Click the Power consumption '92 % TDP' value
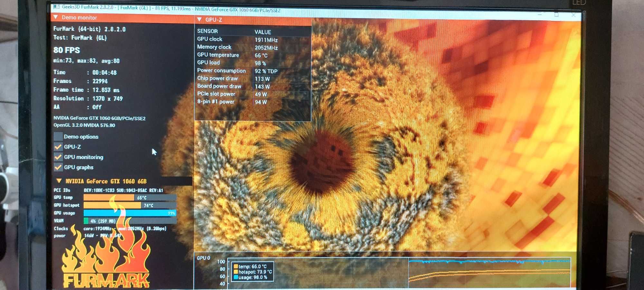 pos(266,71)
